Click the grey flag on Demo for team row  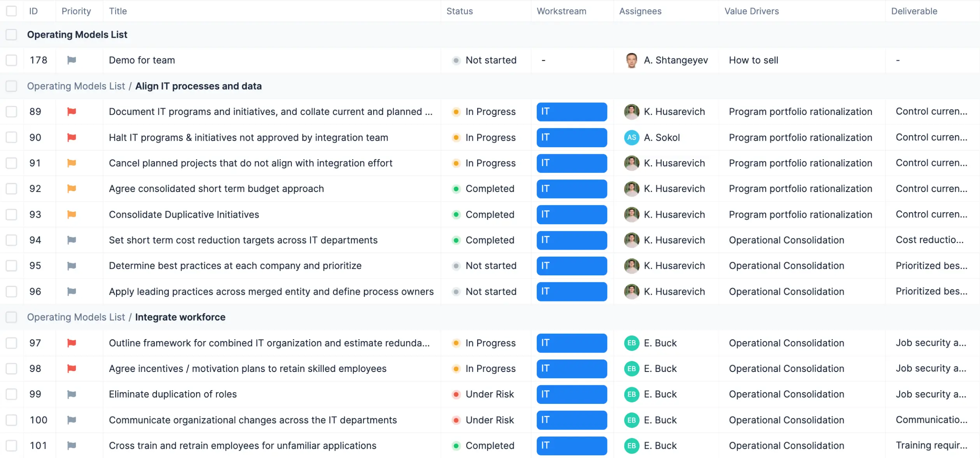tap(72, 60)
